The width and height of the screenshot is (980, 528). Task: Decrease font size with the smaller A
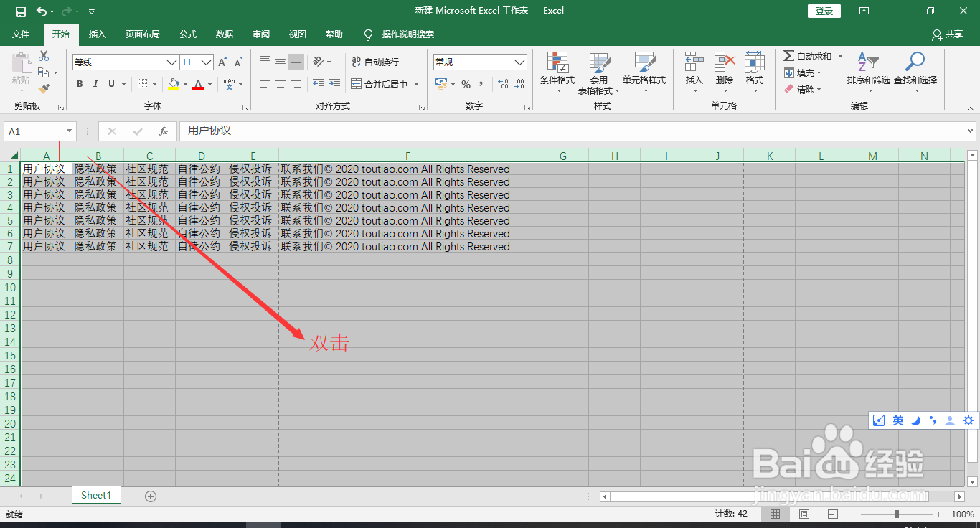pos(240,62)
